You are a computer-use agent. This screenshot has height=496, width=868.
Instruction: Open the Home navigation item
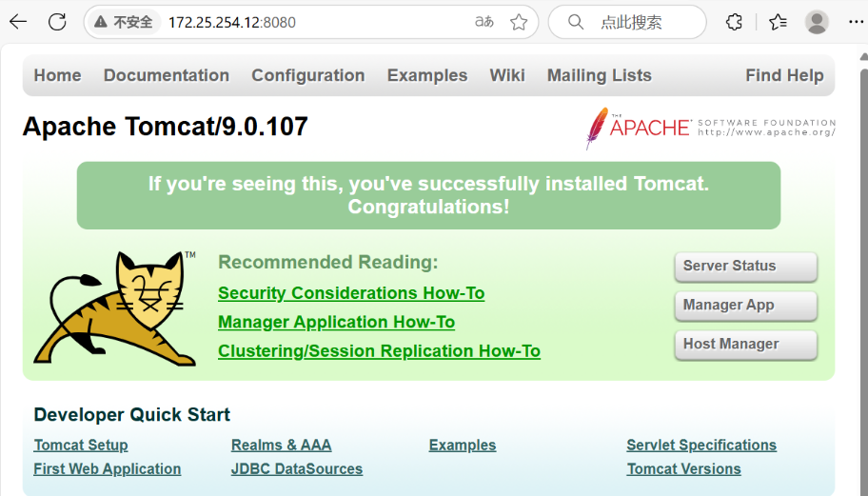57,75
